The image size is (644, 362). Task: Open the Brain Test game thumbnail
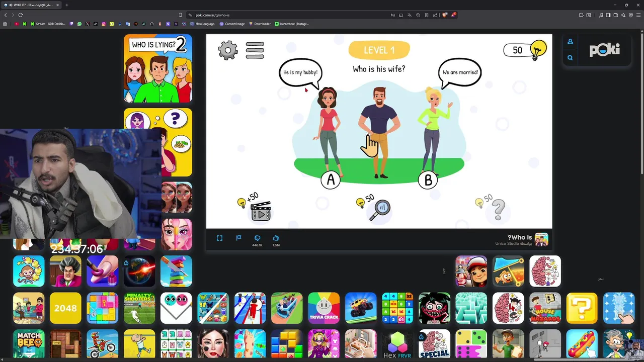(x=545, y=271)
